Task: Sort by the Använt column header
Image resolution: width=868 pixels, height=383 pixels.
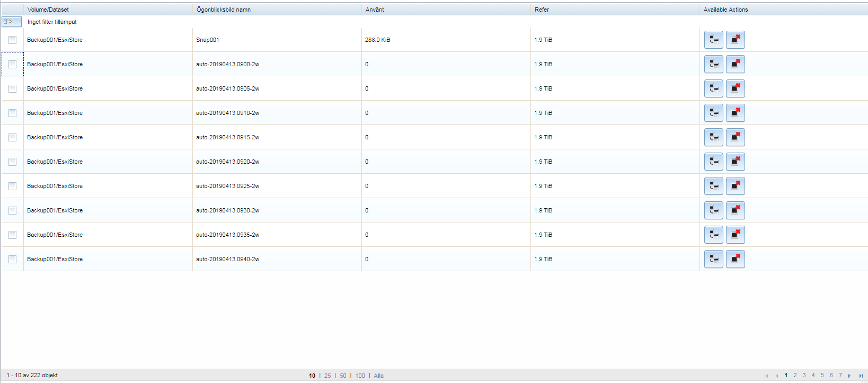Action: pyautogui.click(x=375, y=10)
